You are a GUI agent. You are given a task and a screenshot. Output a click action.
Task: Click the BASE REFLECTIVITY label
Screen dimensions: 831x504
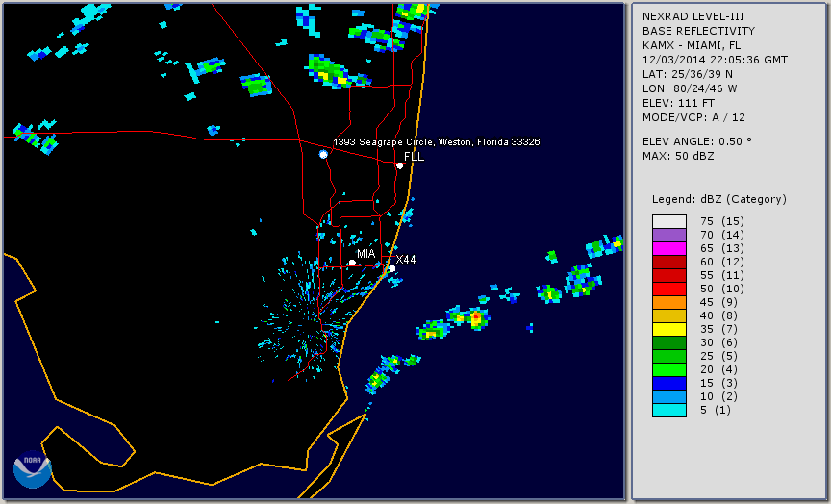point(698,31)
